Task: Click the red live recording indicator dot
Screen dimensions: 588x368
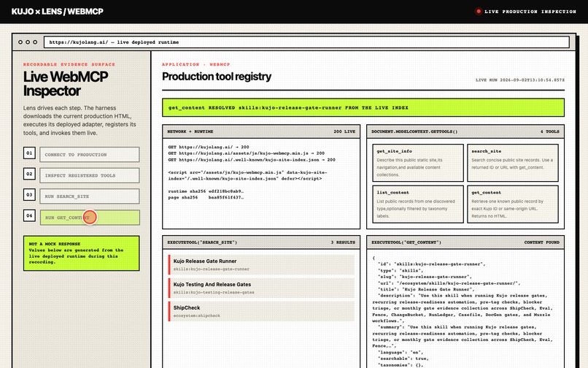Action: [478, 11]
